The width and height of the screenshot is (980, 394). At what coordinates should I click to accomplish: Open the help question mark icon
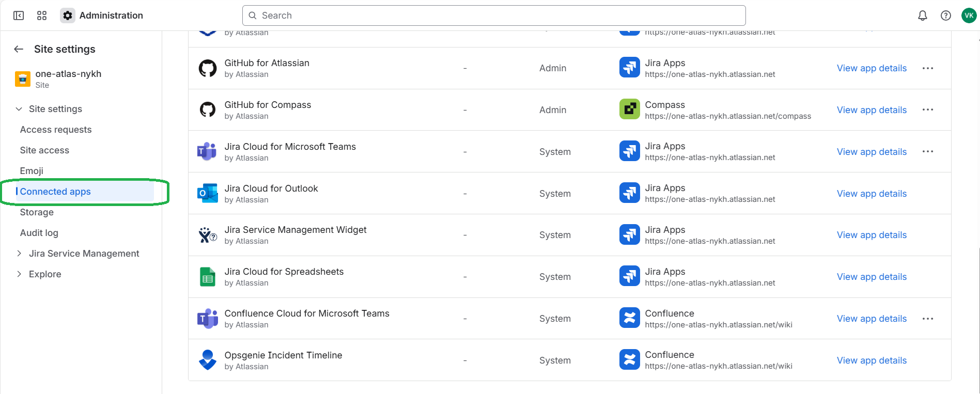tap(946, 15)
